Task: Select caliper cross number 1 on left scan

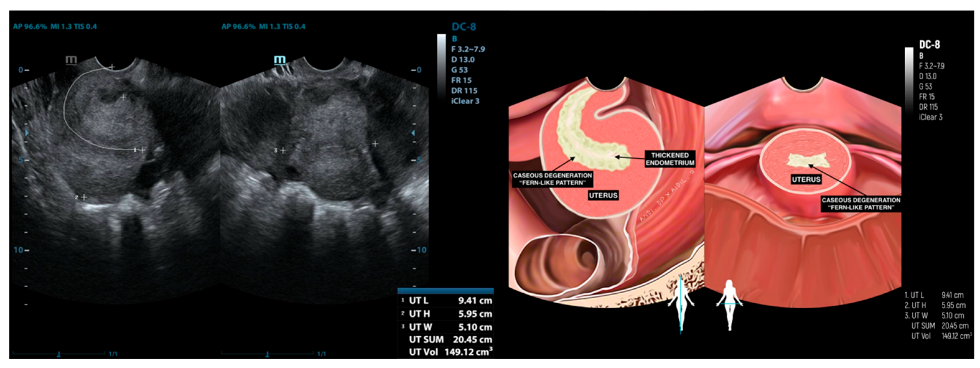Action: pyautogui.click(x=142, y=150)
